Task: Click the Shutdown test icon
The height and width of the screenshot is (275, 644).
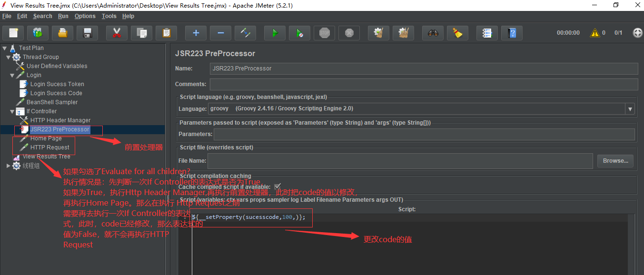Action: [349, 33]
